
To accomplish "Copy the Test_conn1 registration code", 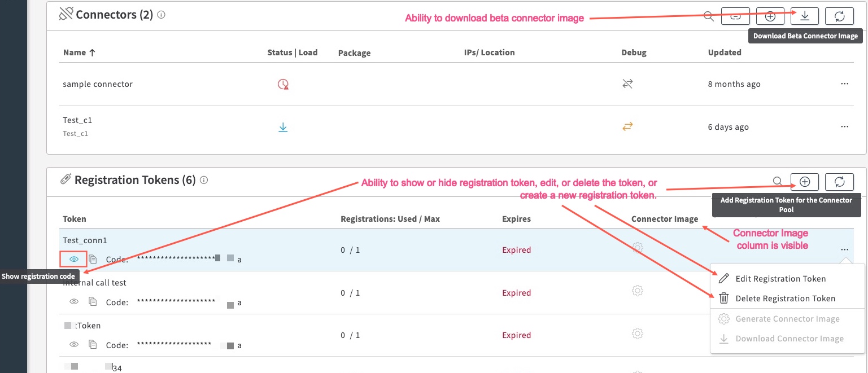I will click(x=93, y=259).
